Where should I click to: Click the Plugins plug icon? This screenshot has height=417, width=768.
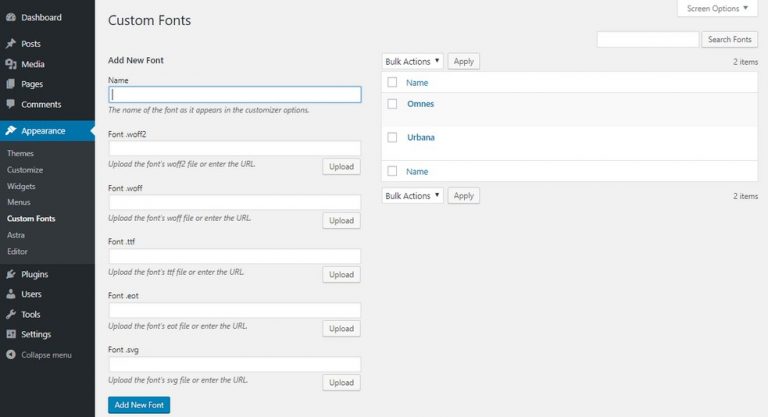click(x=11, y=274)
